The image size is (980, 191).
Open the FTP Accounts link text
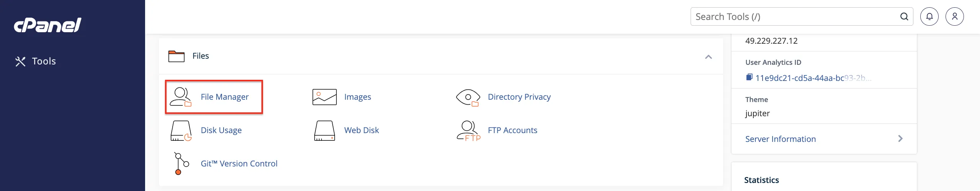tap(513, 130)
